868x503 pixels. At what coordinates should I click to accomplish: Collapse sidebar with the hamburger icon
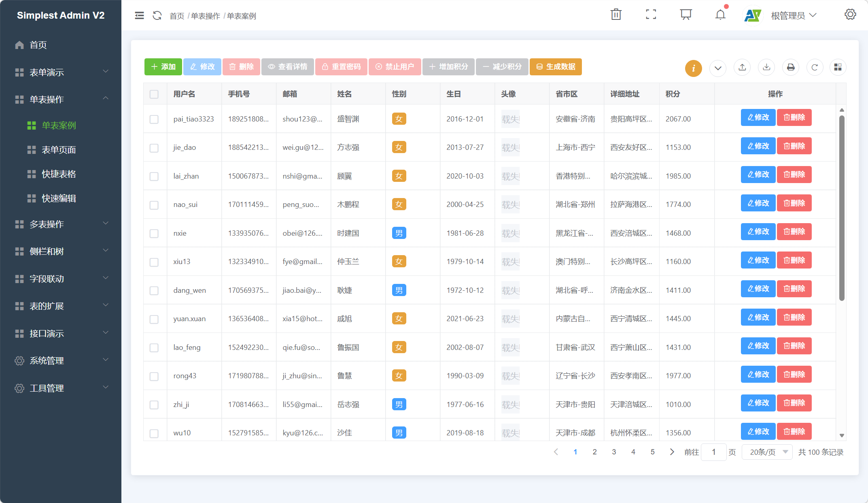(139, 15)
